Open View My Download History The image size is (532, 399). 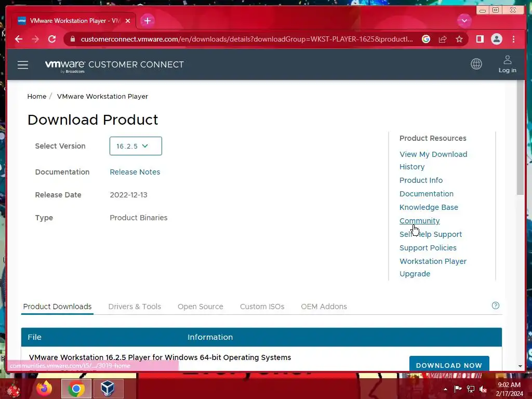(x=433, y=161)
